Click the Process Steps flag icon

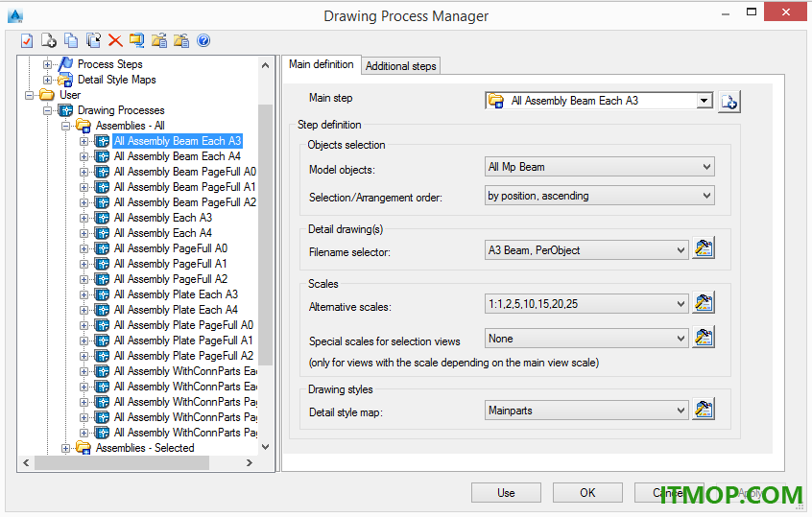coord(66,64)
